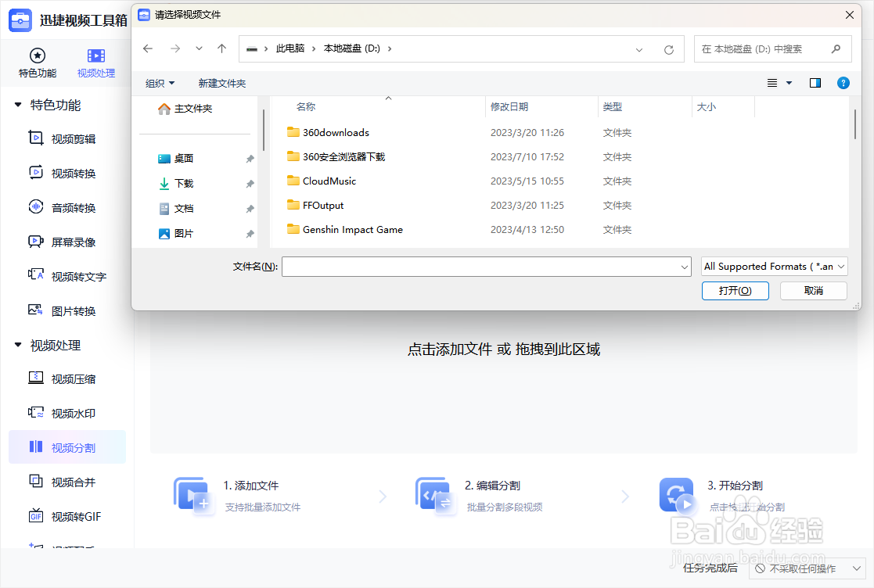Go up one folder level

point(222,48)
